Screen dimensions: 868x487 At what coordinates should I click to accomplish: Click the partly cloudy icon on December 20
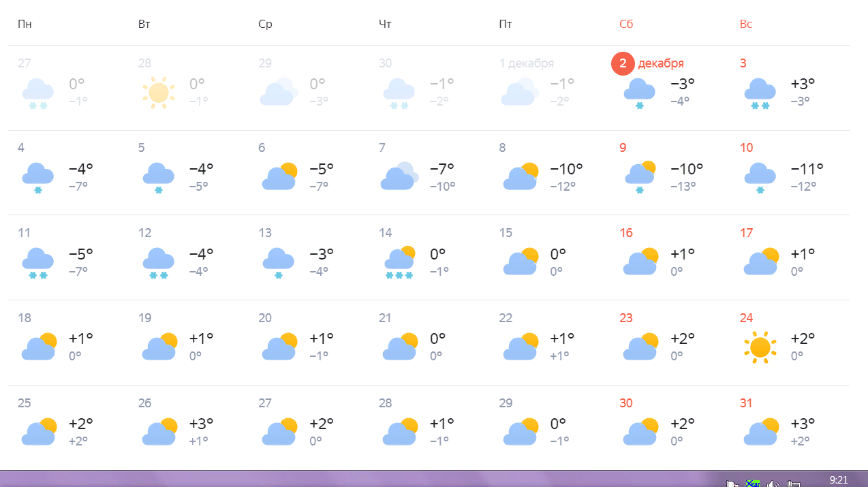279,347
